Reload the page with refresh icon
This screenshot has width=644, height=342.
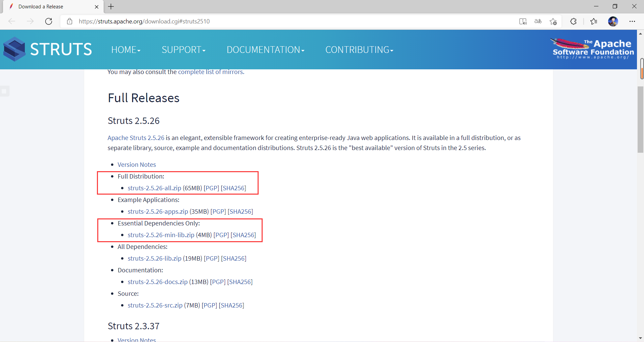(x=49, y=21)
